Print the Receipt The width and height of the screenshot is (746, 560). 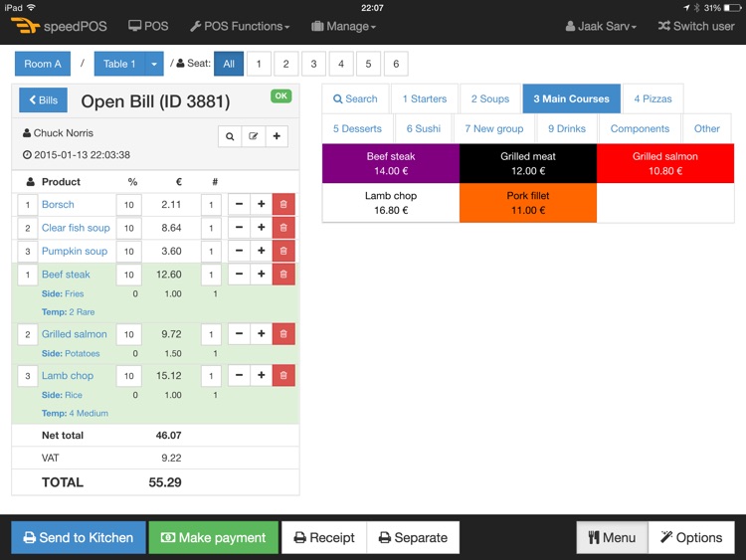[324, 538]
